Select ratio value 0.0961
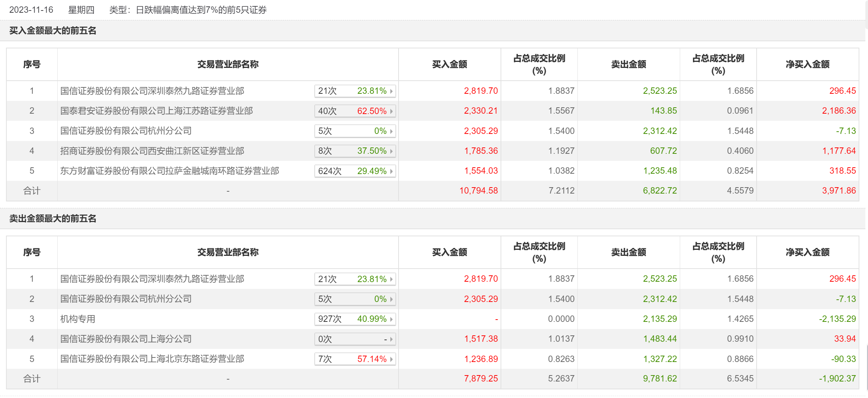This screenshot has width=868, height=398. pos(740,111)
